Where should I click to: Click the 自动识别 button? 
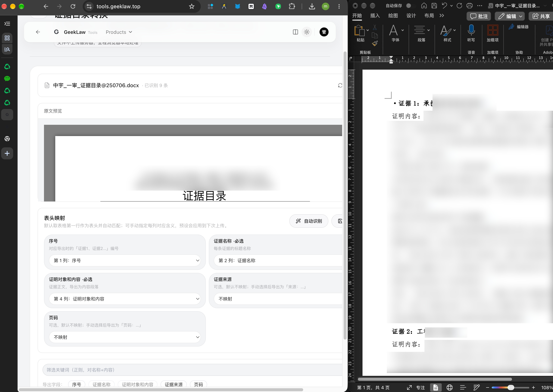309,221
